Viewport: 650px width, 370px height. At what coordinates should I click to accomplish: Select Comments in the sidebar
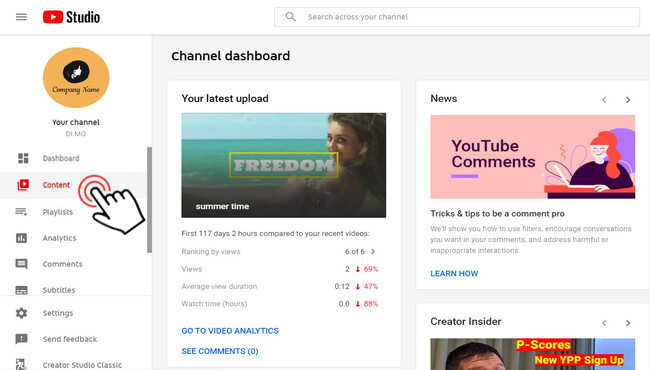(63, 264)
